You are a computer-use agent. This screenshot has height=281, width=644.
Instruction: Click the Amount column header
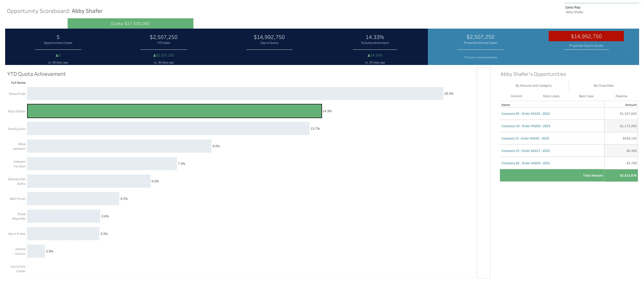pos(631,105)
